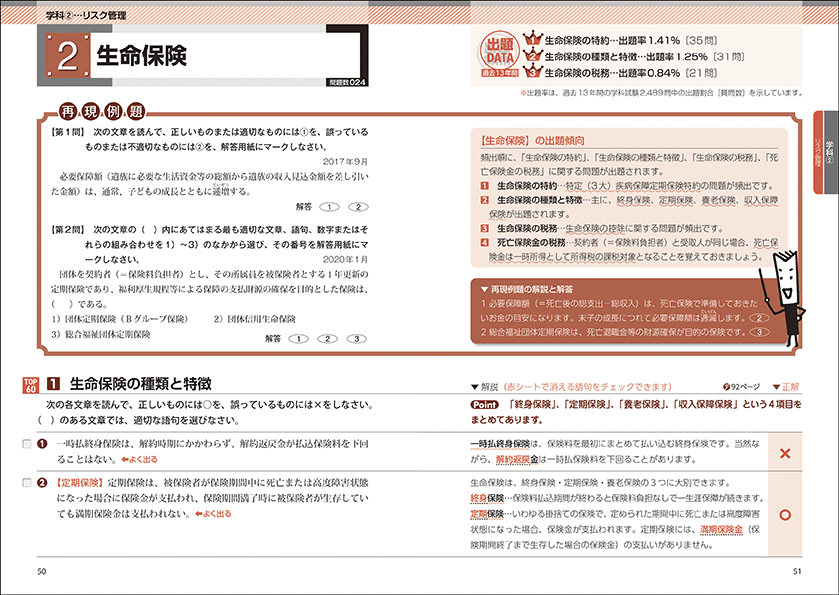Click the よく出る tag on question ❷
This screenshot has height=595, width=839.
point(213,514)
